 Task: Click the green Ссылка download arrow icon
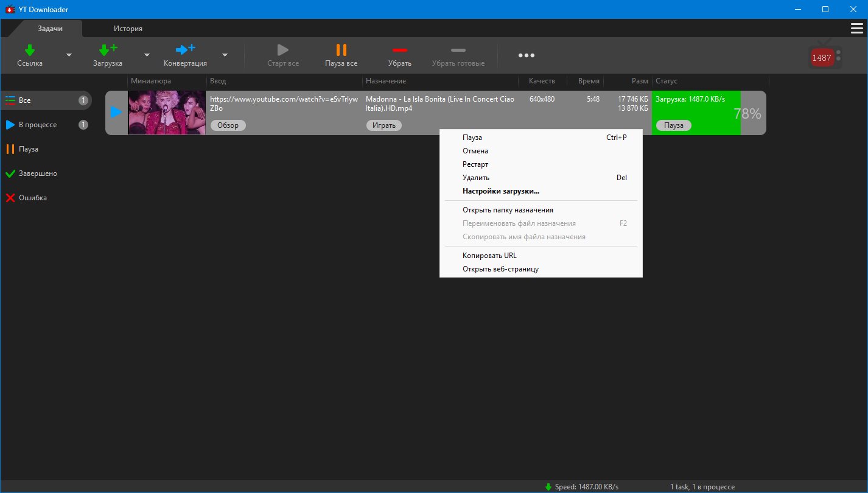pos(30,50)
